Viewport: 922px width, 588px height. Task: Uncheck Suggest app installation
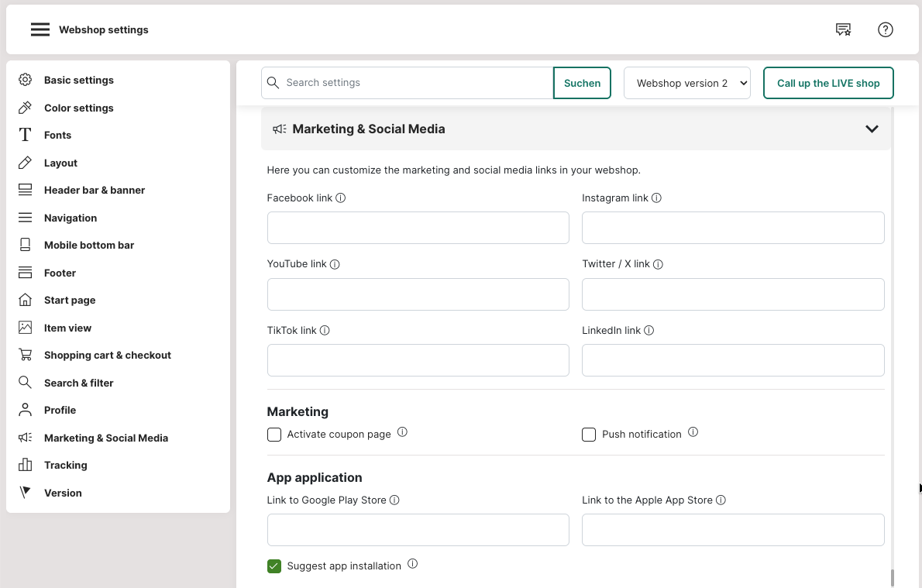coord(274,566)
